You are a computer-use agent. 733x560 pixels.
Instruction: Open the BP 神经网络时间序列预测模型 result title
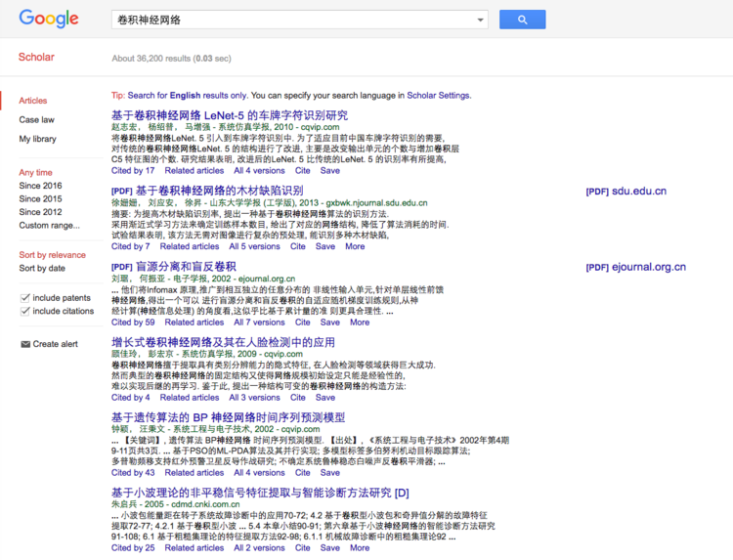228,417
